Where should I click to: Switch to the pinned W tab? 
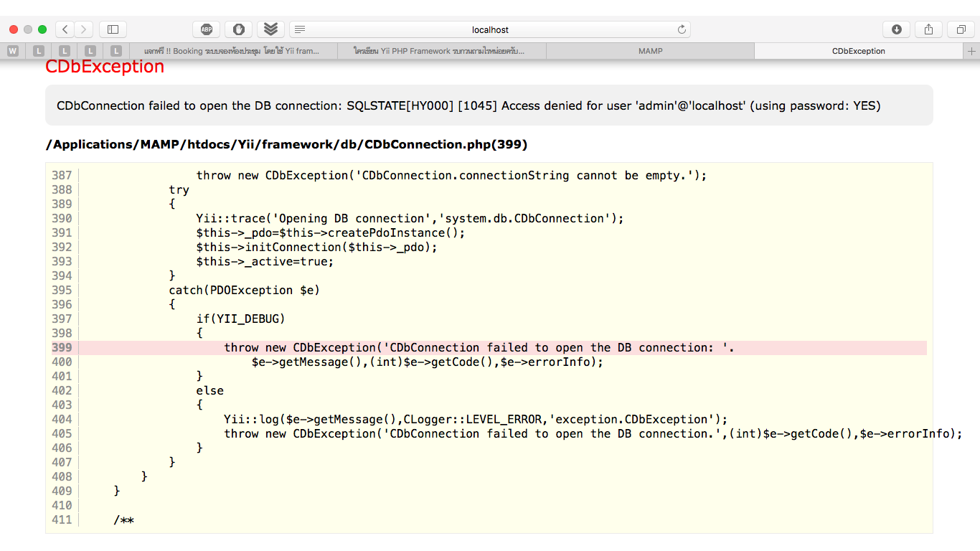(13, 51)
